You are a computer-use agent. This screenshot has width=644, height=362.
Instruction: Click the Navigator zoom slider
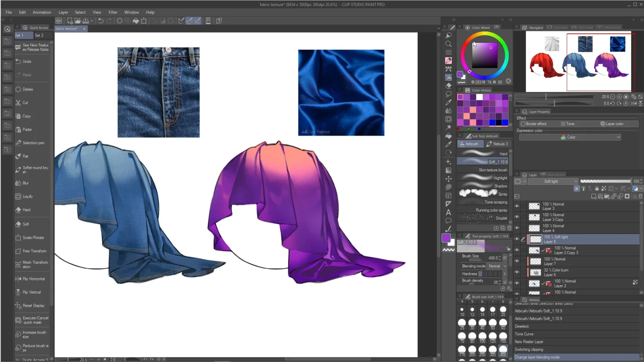(x=554, y=97)
